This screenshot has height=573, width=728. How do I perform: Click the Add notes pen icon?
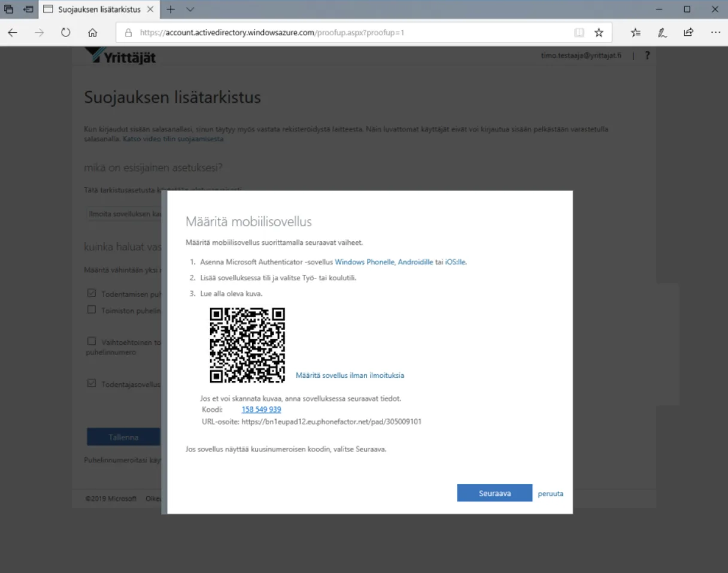pos(662,33)
